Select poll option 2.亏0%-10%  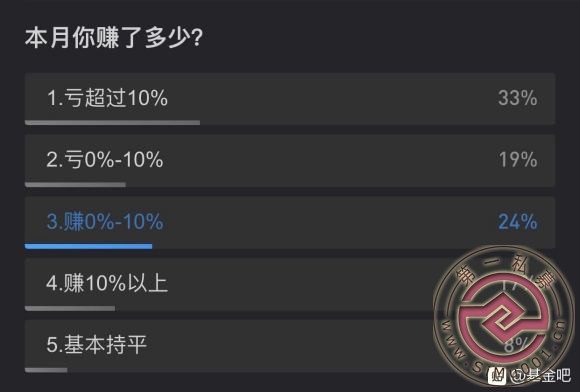click(290, 161)
